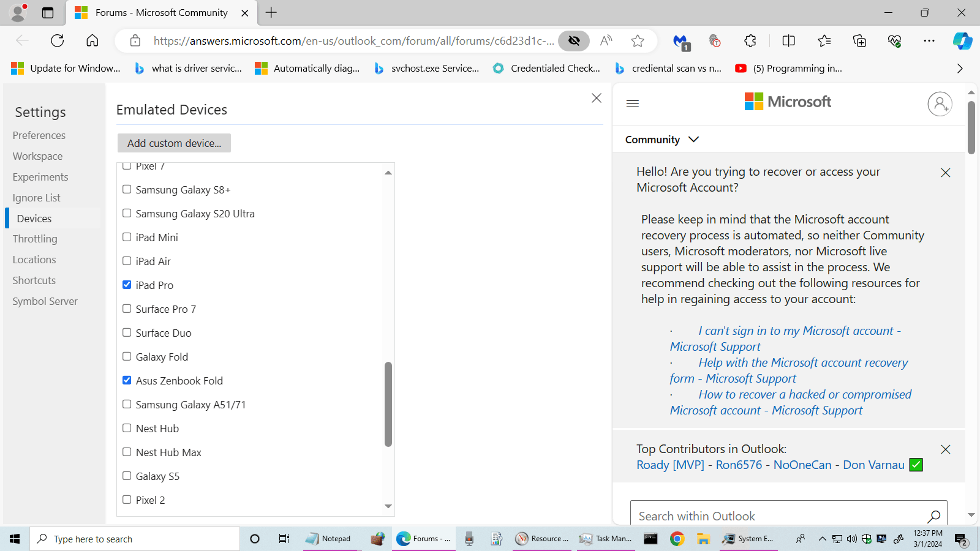
Task: Open Browser essentials heart icon
Action: click(x=894, y=40)
